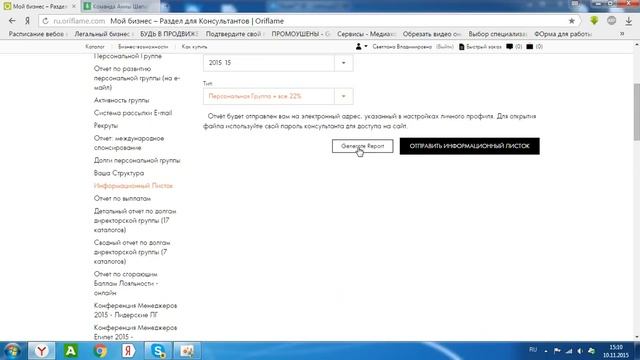Open Конференция Менеджеров 2015 - Лидерские ПГ
The image size is (640, 360).
point(136,310)
